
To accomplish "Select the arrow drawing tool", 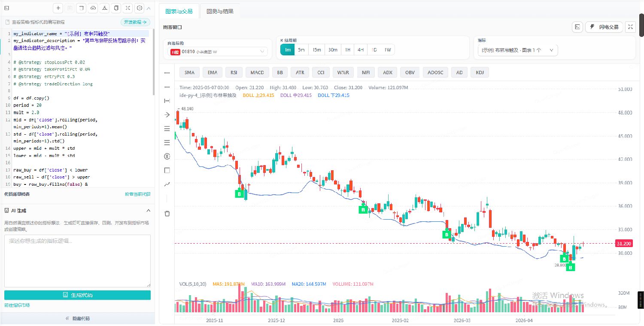I will click(167, 115).
